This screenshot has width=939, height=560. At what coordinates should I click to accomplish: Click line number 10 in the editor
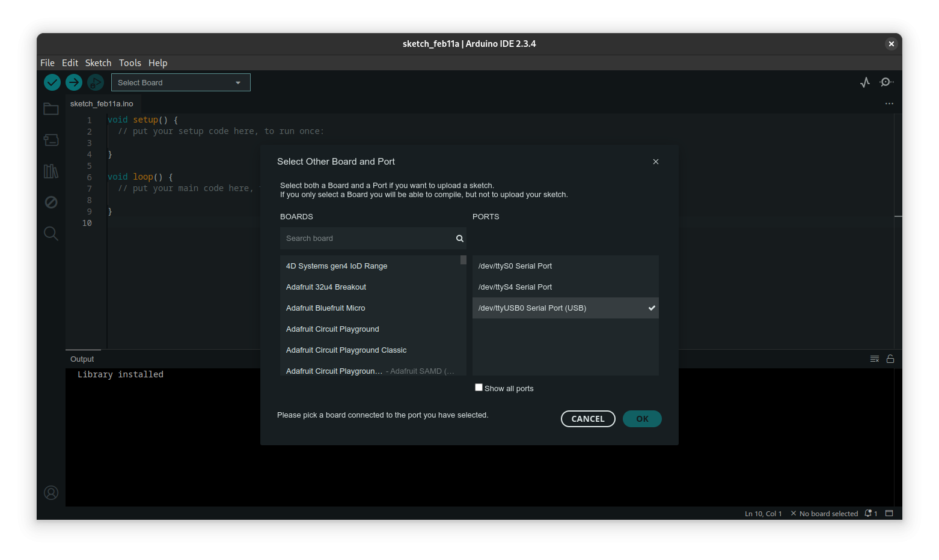coord(87,223)
